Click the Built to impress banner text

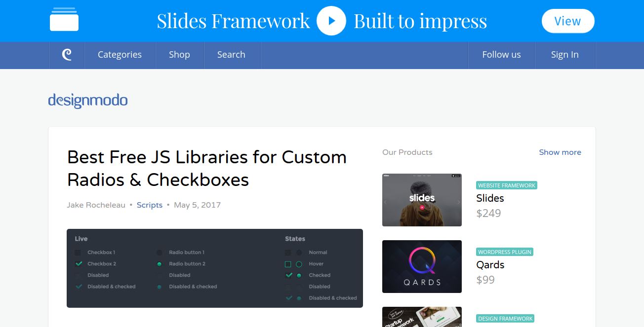pos(420,21)
